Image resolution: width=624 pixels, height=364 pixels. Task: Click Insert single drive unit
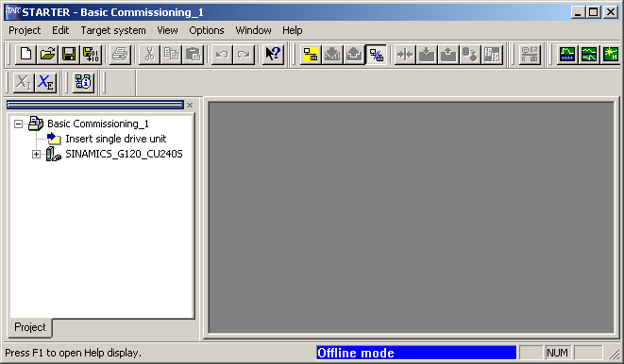[x=116, y=139]
